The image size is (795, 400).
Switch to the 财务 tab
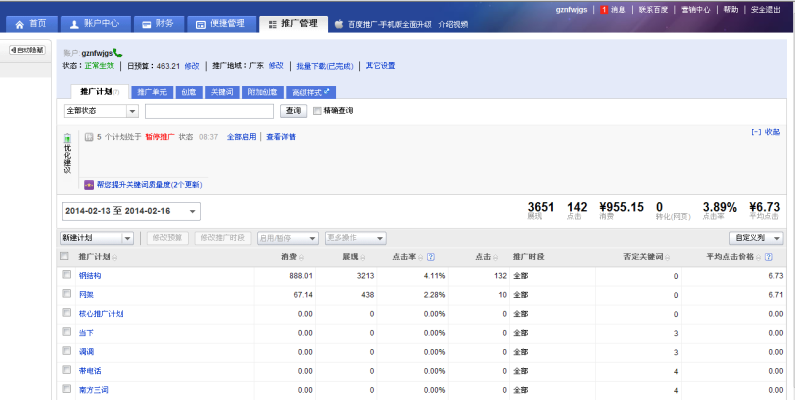[x=158, y=23]
